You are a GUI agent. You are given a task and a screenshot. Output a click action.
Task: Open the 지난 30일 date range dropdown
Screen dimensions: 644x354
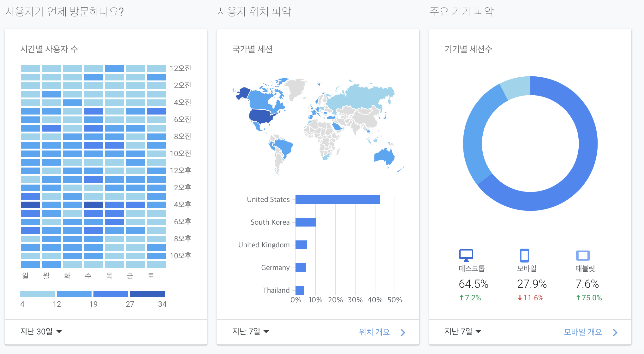pyautogui.click(x=41, y=332)
